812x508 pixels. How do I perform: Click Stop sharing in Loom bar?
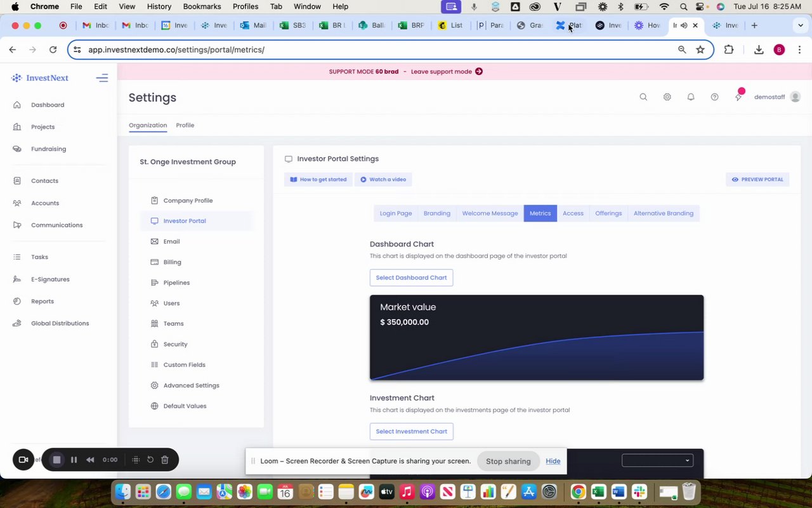pos(508,461)
